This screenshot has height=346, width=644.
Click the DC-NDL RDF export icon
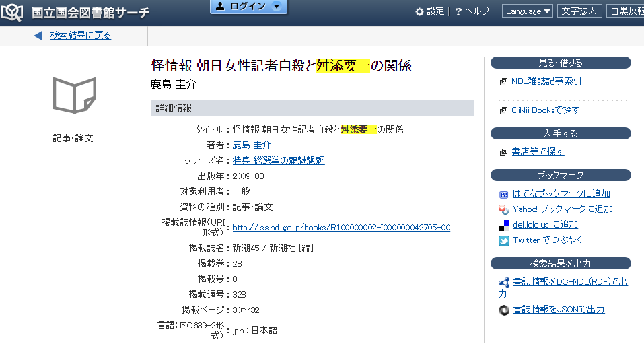point(503,283)
